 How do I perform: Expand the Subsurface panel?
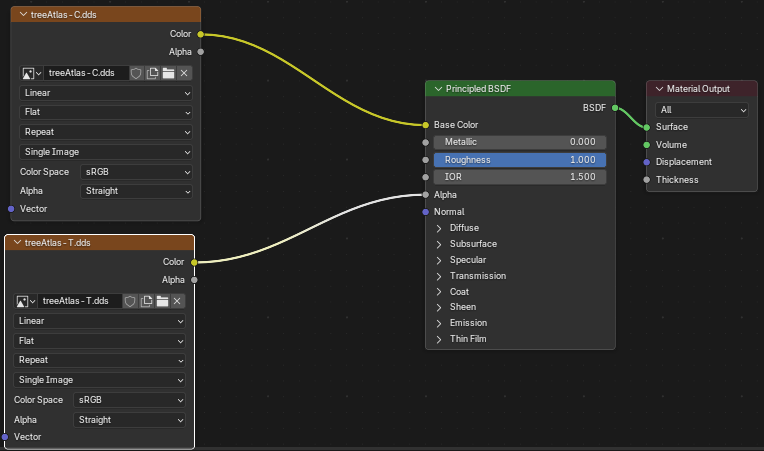click(439, 244)
